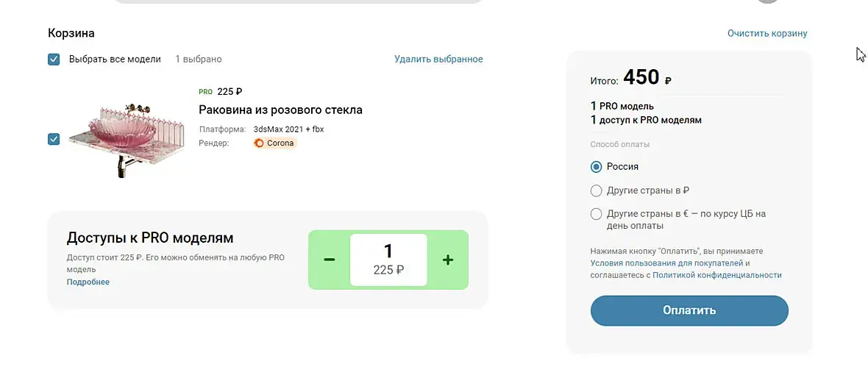Click 'Удалить выбранное' link
This screenshot has height=367, width=868.
coord(438,60)
